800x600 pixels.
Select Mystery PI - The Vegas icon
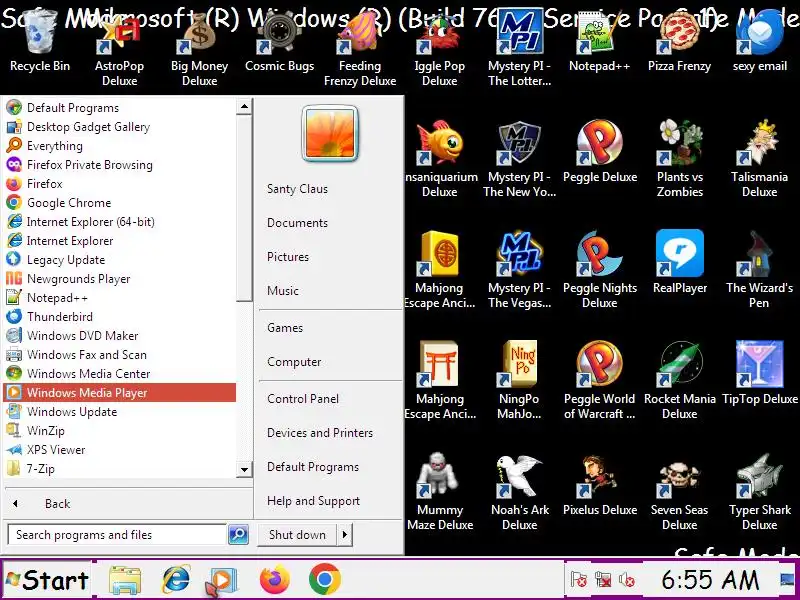coord(519,270)
